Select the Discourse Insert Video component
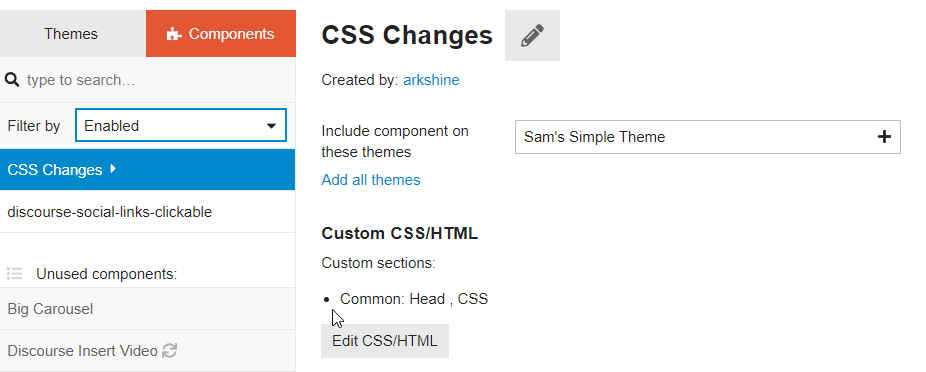Screen dimensions: 926x372 tap(148, 351)
